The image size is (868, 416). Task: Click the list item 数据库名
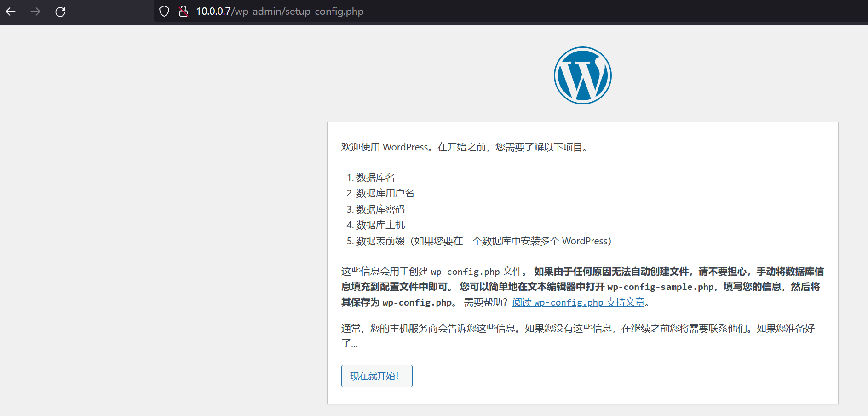(375, 178)
